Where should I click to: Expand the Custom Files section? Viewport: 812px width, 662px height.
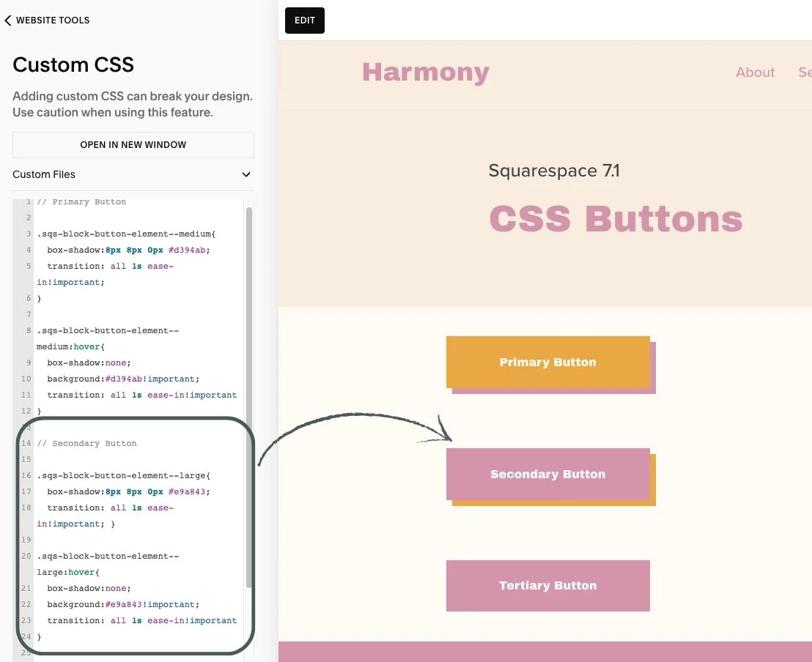click(x=246, y=174)
